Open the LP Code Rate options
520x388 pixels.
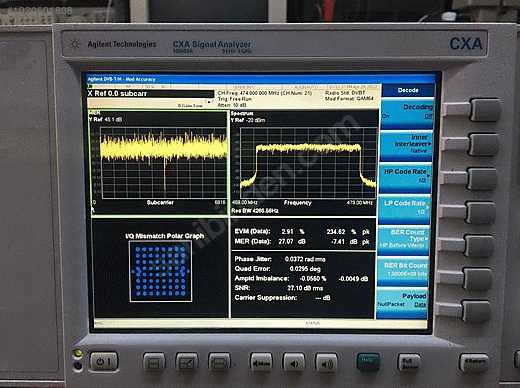click(x=404, y=208)
